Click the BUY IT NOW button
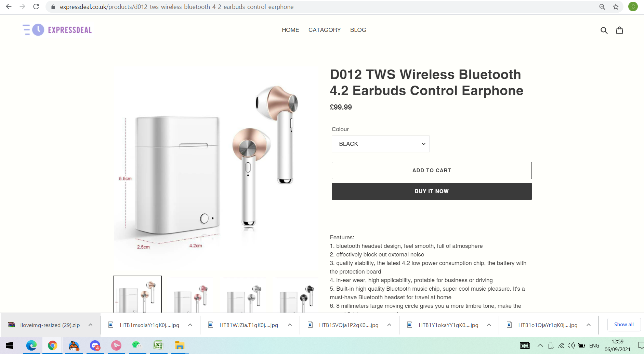This screenshot has width=644, height=354. pos(432,191)
